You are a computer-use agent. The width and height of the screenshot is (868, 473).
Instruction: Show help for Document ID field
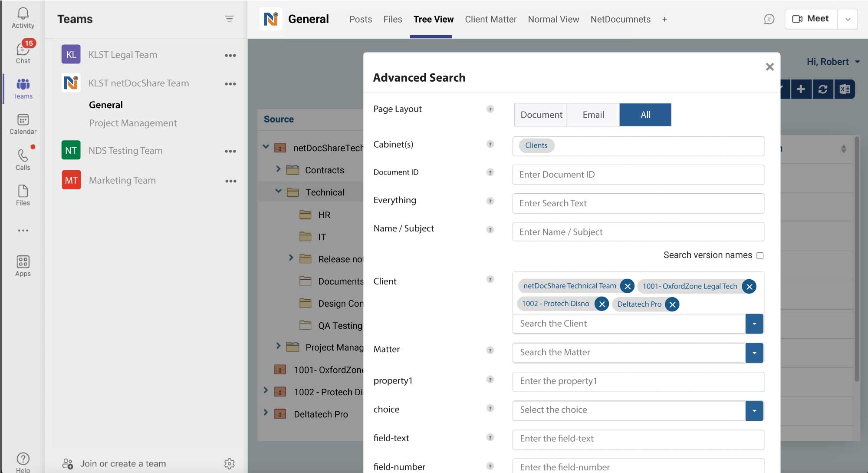click(490, 172)
